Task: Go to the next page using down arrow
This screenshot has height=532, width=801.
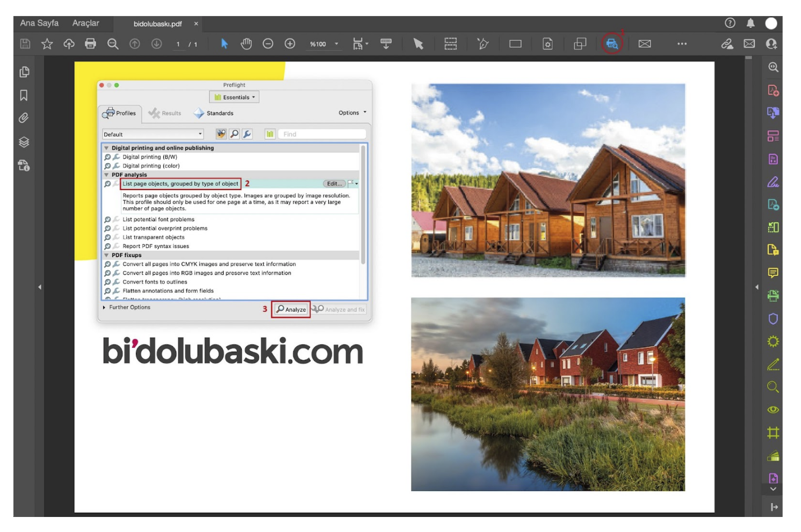Action: point(156,44)
